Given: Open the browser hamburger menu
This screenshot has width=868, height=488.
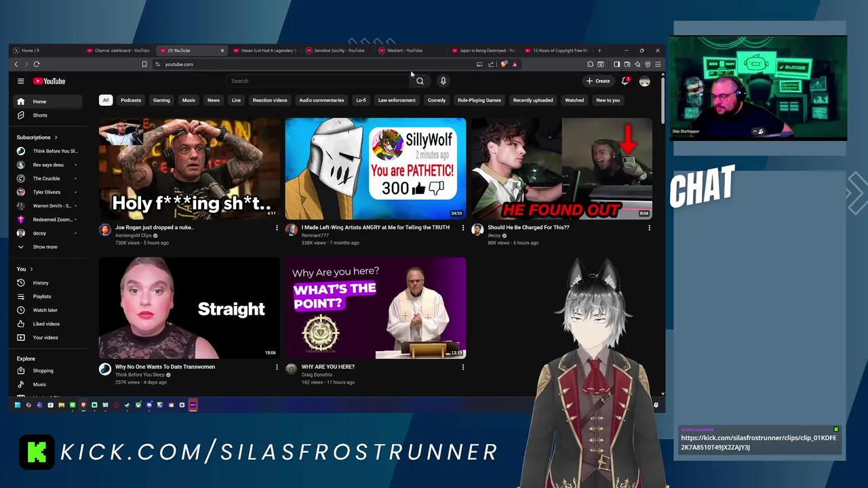Looking at the screenshot, I should point(658,64).
